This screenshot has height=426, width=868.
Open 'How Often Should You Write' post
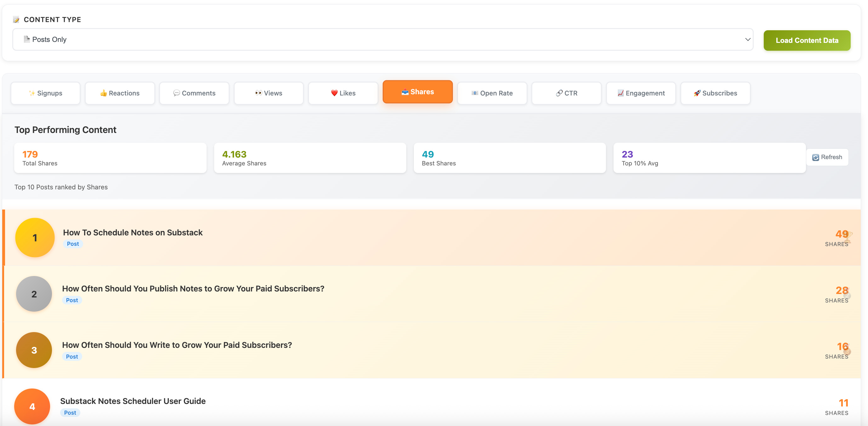pyautogui.click(x=177, y=345)
